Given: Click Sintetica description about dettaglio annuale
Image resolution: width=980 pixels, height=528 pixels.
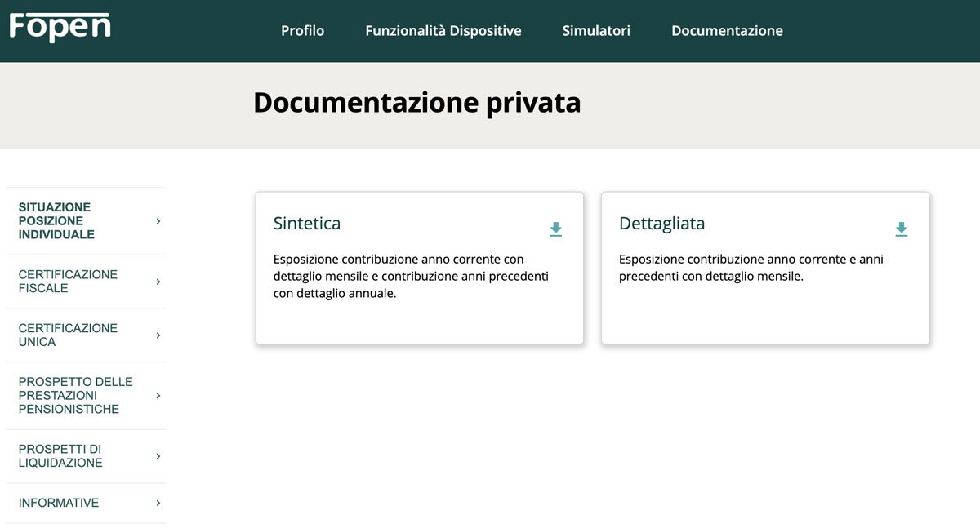Looking at the screenshot, I should coord(411,277).
